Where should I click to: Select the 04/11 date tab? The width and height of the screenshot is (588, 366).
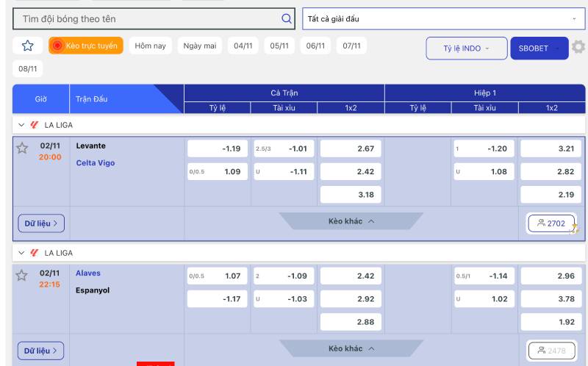(x=243, y=46)
